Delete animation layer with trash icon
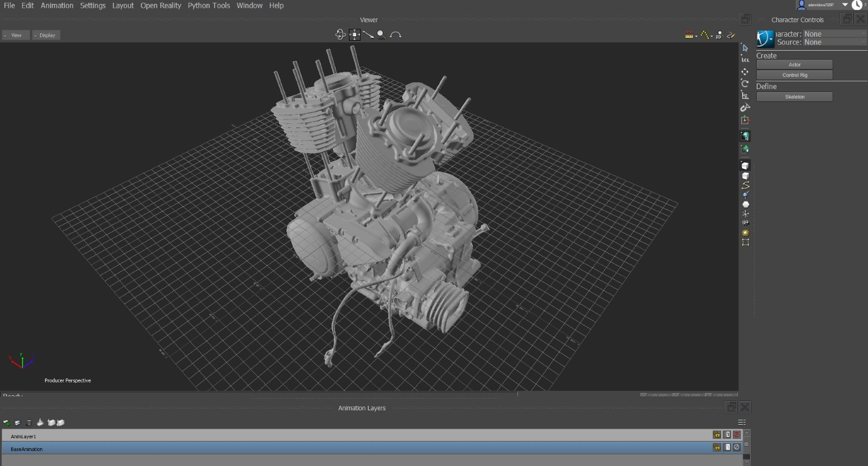Viewport: 868px width, 466px height. pos(29,423)
